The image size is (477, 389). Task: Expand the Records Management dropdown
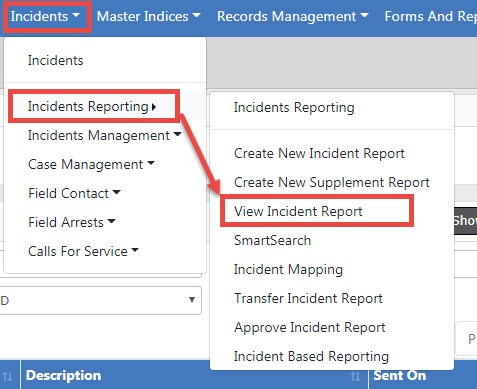coord(293,16)
